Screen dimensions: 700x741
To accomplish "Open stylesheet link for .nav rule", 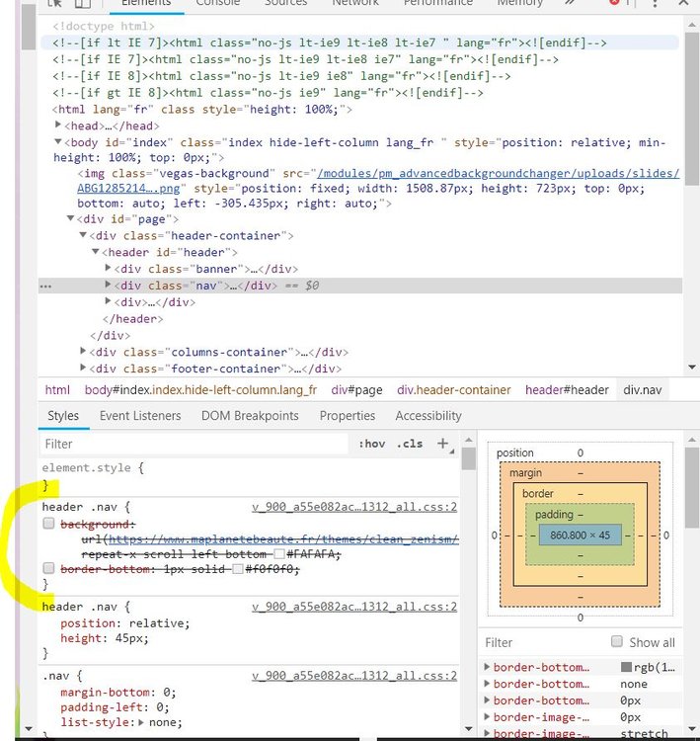I will click(354, 676).
